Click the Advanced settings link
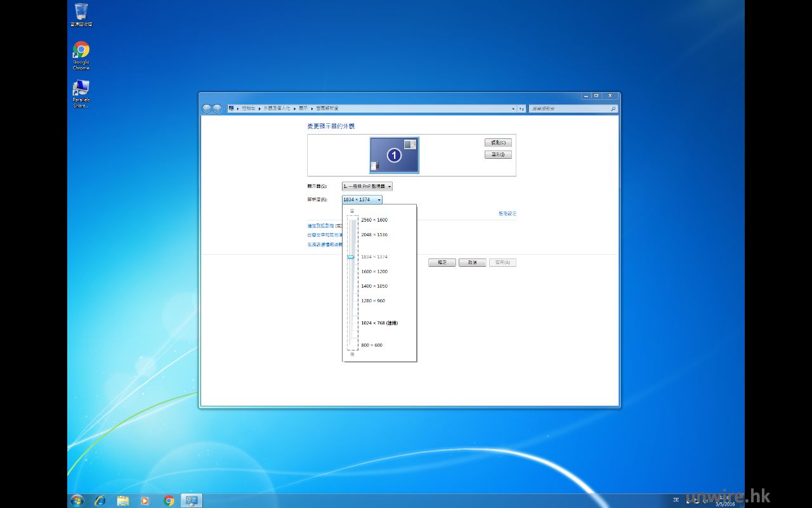Image resolution: width=812 pixels, height=508 pixels. tap(507, 214)
